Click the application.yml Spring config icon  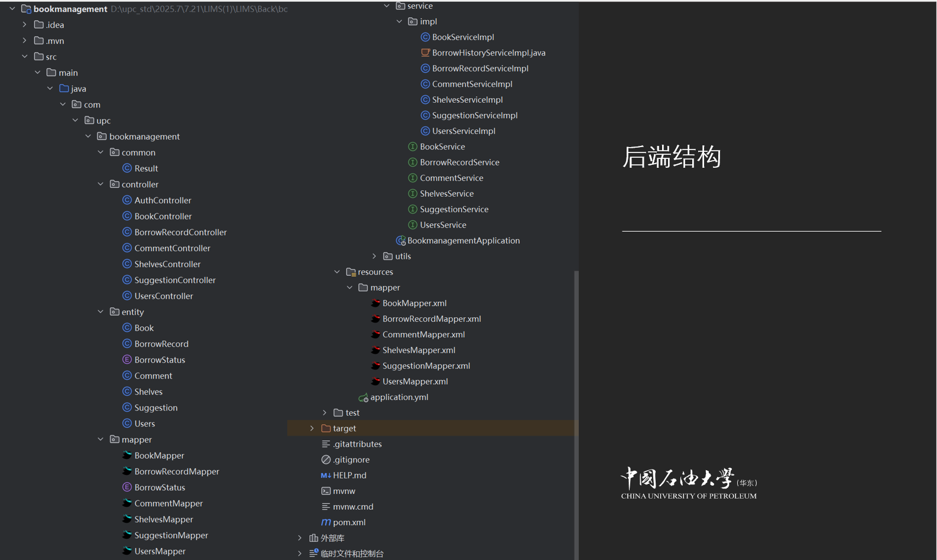coord(363,398)
